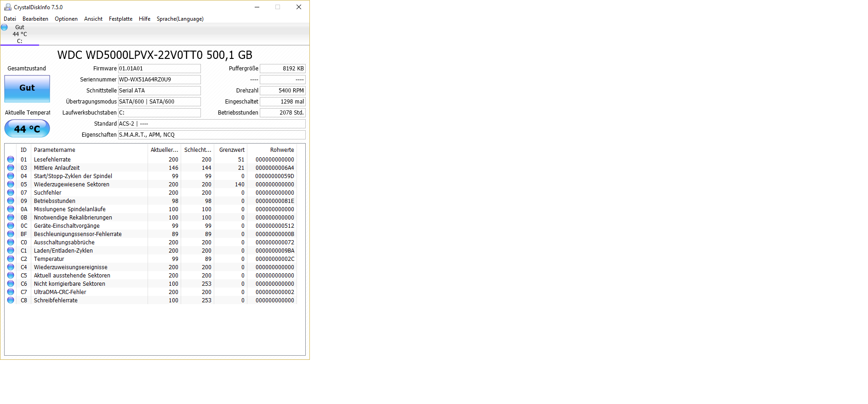
Task: Click the Aktueller... column header
Action: pyautogui.click(x=164, y=150)
